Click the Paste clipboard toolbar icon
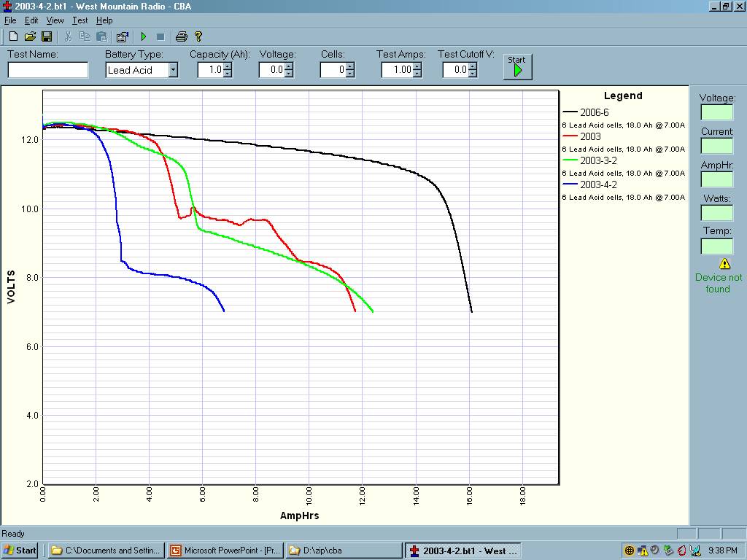The height and width of the screenshot is (560, 747). 101,36
